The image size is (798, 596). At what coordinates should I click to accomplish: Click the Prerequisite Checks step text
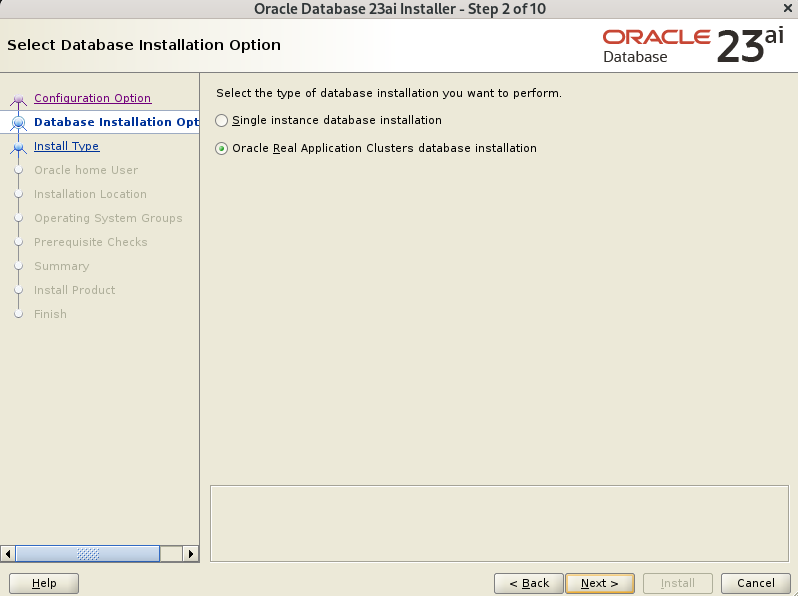[91, 242]
